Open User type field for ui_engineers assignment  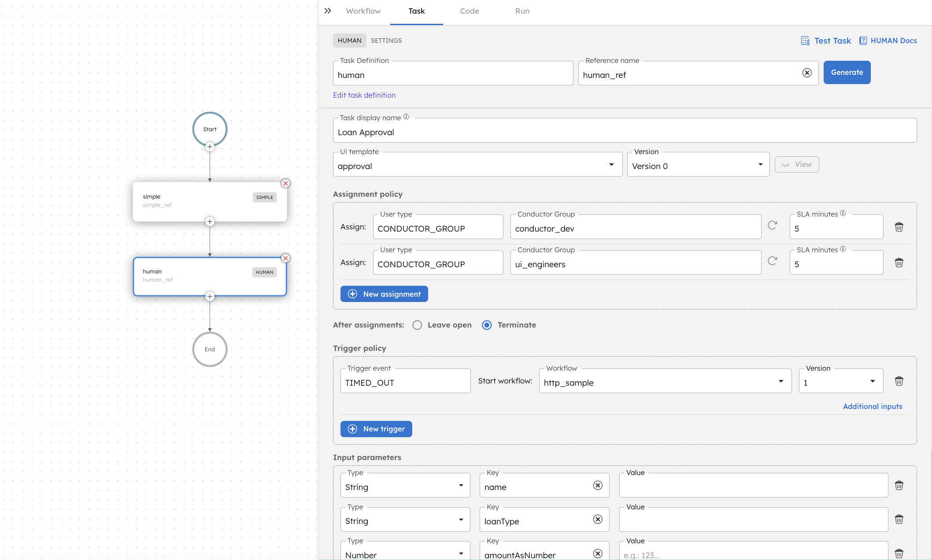coord(438,263)
